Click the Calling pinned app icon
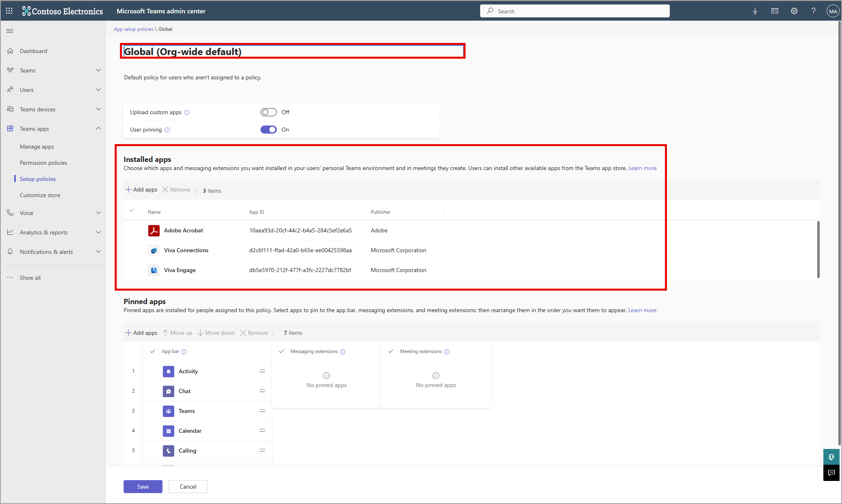The height and width of the screenshot is (504, 842). pyautogui.click(x=169, y=451)
